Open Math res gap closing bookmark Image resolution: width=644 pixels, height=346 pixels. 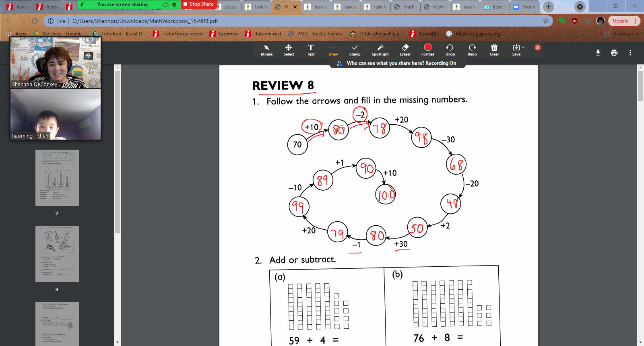coord(473,34)
